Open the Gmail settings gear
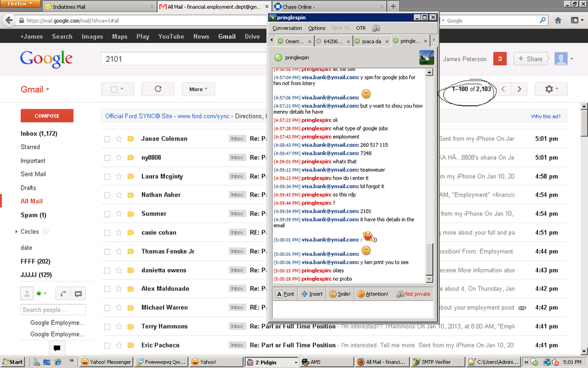The width and height of the screenshot is (588, 368). click(551, 89)
